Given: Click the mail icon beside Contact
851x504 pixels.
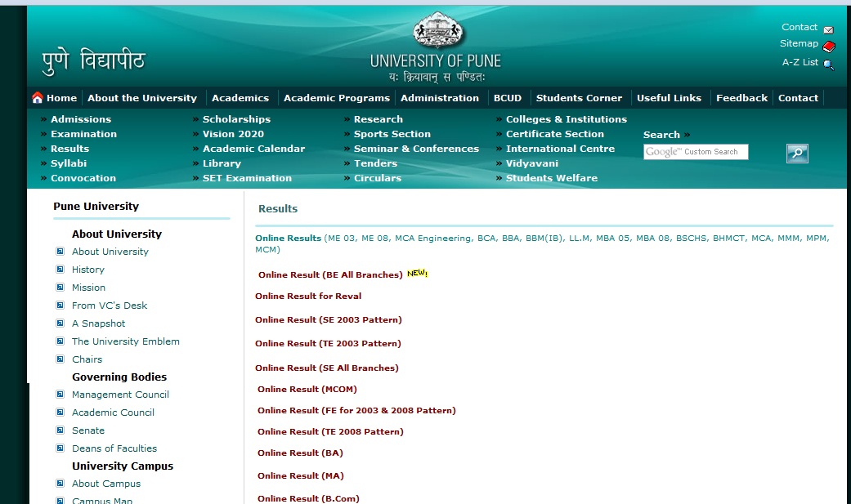Looking at the screenshot, I should [x=829, y=27].
